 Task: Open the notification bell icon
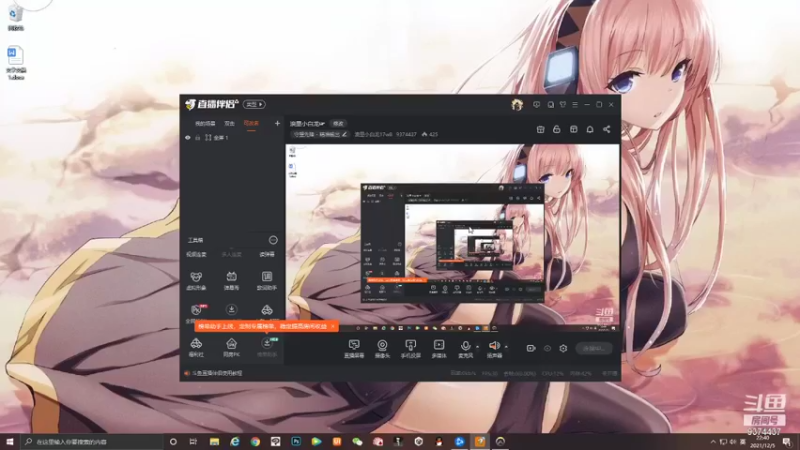pyautogui.click(x=590, y=130)
